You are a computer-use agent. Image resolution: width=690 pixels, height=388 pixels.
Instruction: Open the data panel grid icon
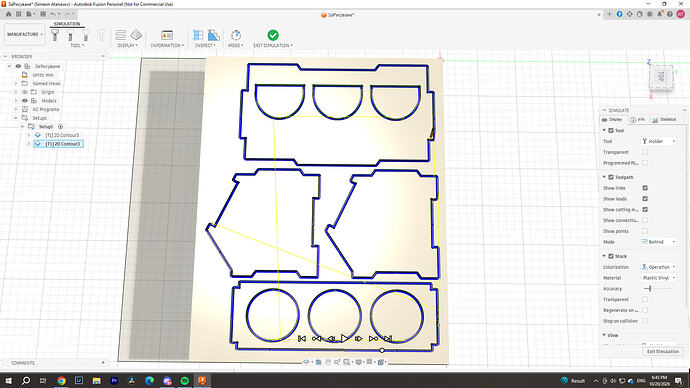pyautogui.click(x=18, y=14)
